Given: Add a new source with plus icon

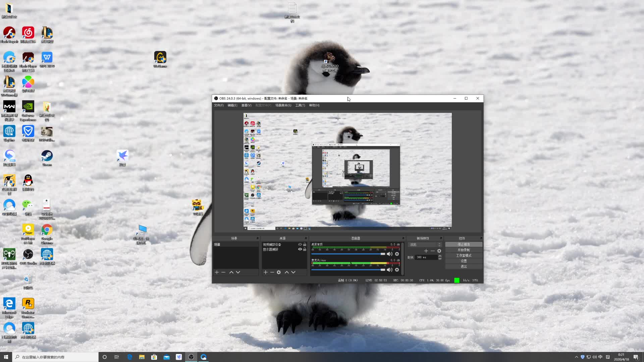Looking at the screenshot, I should click(x=265, y=272).
